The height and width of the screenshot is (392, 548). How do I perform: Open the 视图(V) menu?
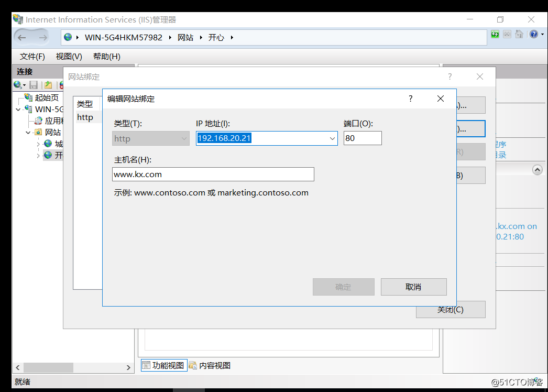click(69, 56)
